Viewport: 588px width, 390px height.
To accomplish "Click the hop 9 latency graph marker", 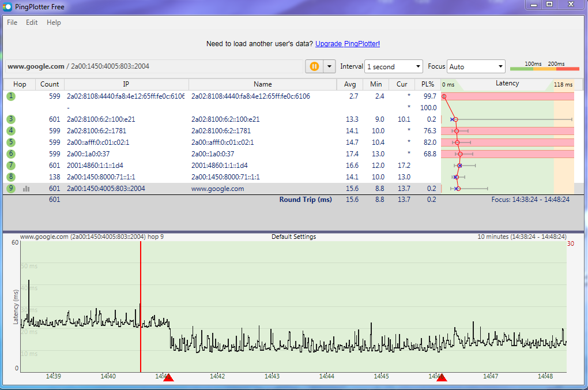I will tap(457, 189).
